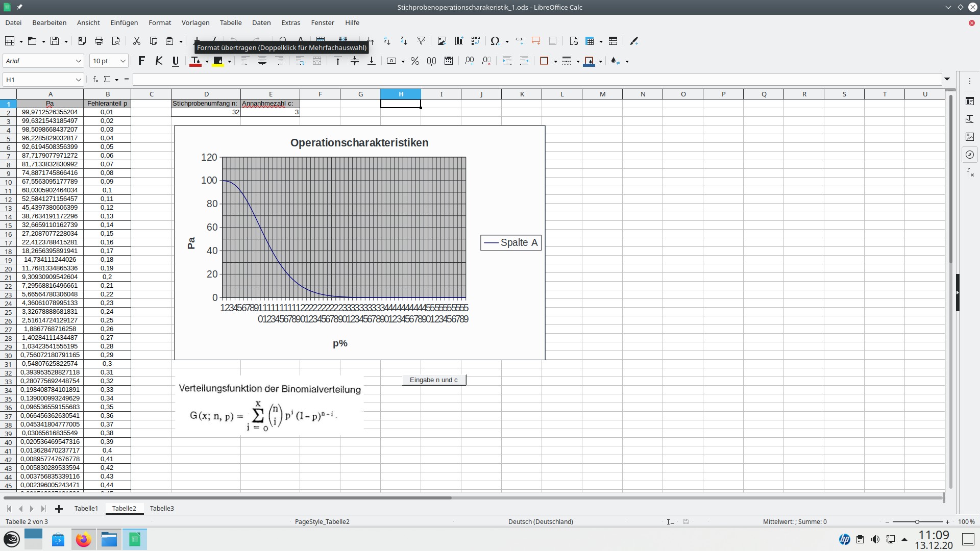Sort descending using toolbar icon

pos(404,41)
